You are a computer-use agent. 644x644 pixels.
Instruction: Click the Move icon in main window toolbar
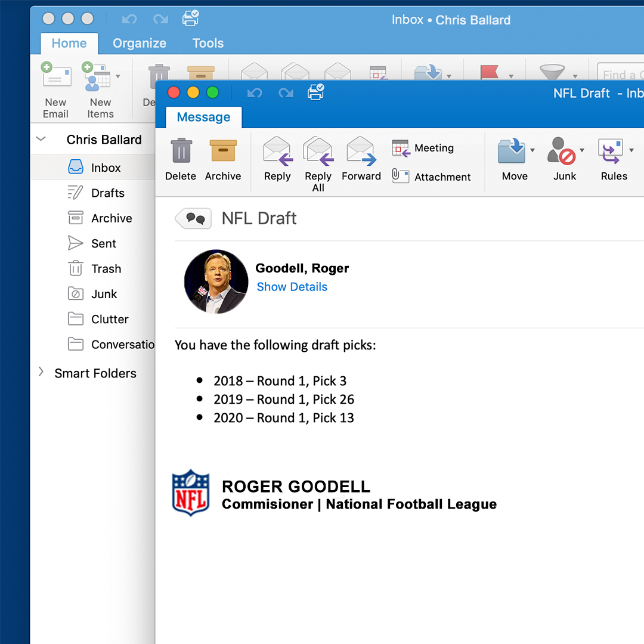(x=428, y=72)
